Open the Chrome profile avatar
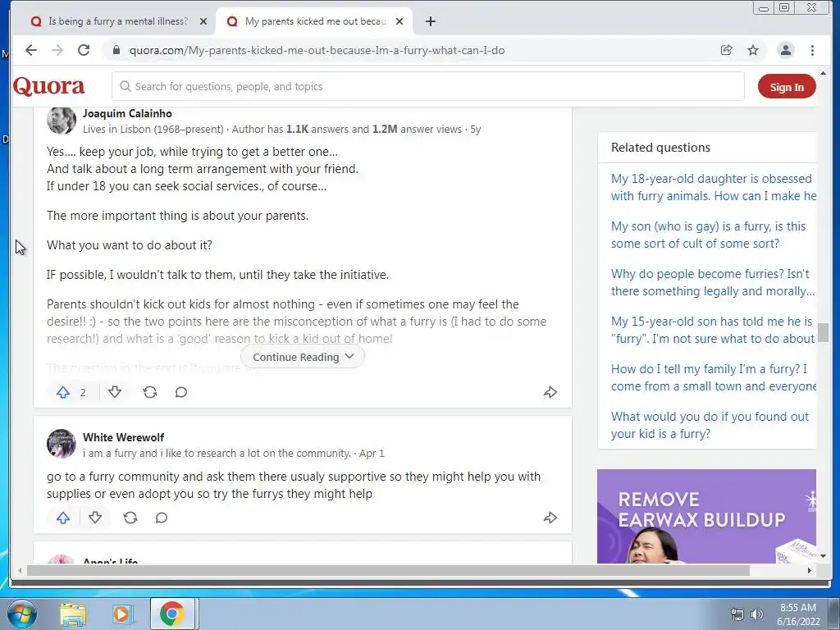The width and height of the screenshot is (840, 630). [x=786, y=50]
